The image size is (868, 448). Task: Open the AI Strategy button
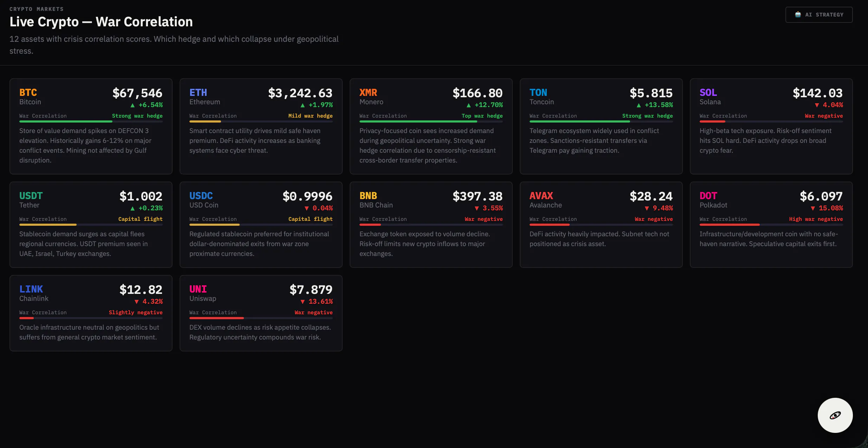819,15
